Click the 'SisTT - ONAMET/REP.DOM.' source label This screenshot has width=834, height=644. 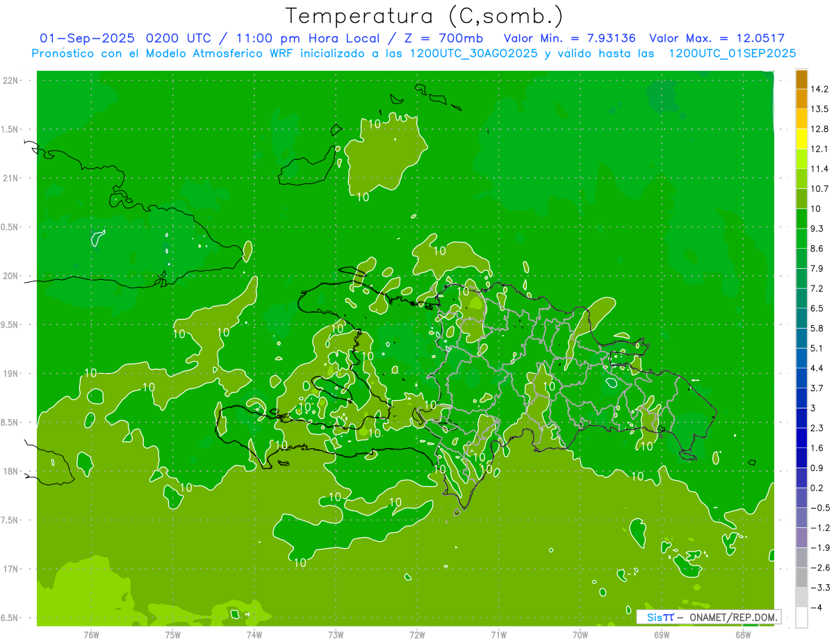[708, 617]
